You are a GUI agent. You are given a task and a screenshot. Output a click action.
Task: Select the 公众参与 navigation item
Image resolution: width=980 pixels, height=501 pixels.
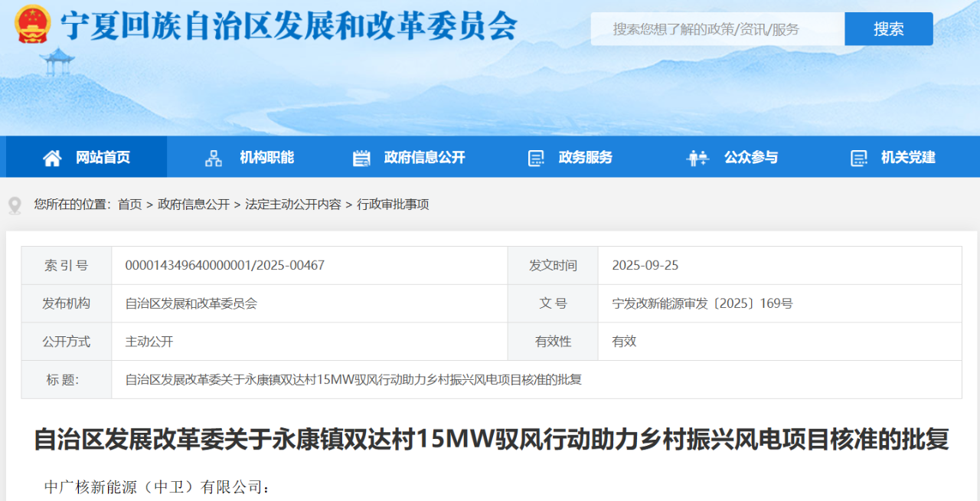click(x=750, y=158)
